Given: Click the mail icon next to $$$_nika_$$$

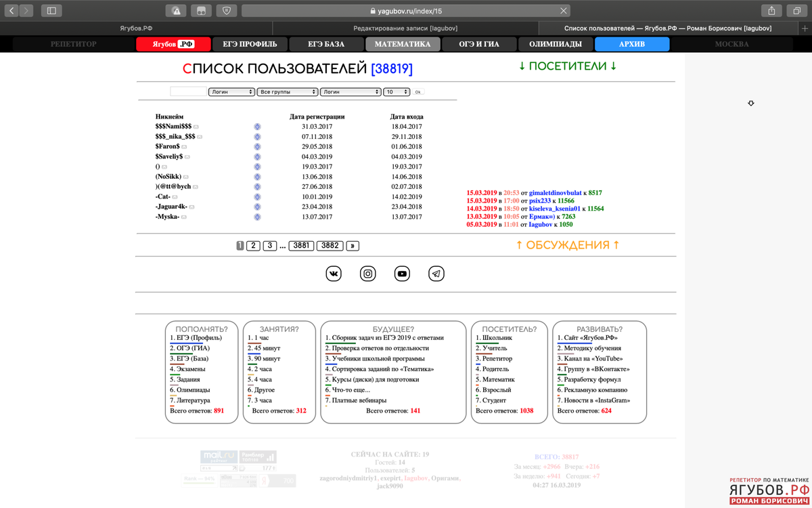Looking at the screenshot, I should 200,137.
